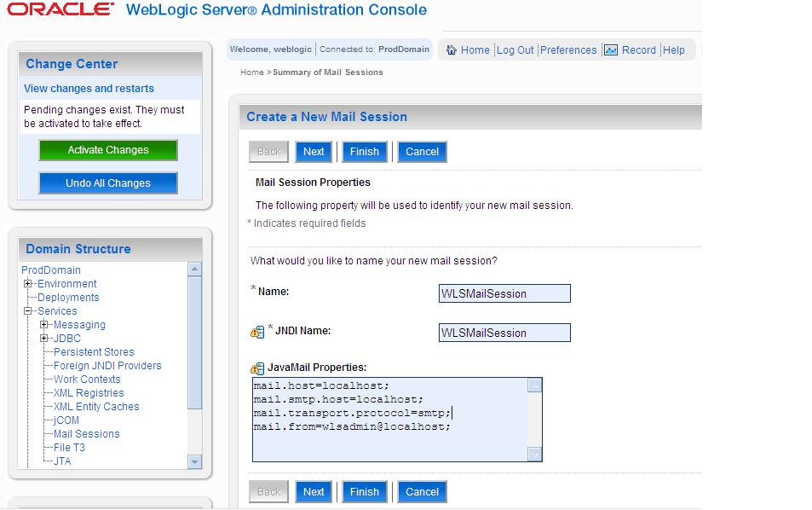
Task: Open Foreign JNDI Providers
Action: pyautogui.click(x=107, y=365)
